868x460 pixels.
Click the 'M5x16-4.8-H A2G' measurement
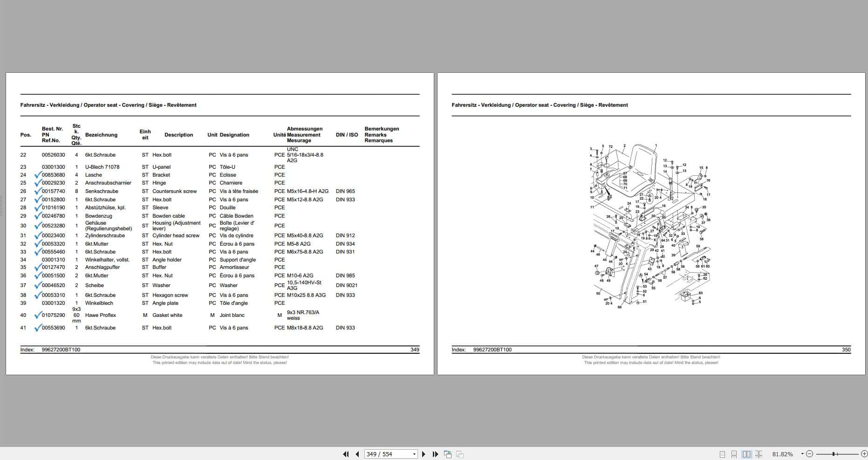[x=308, y=191]
